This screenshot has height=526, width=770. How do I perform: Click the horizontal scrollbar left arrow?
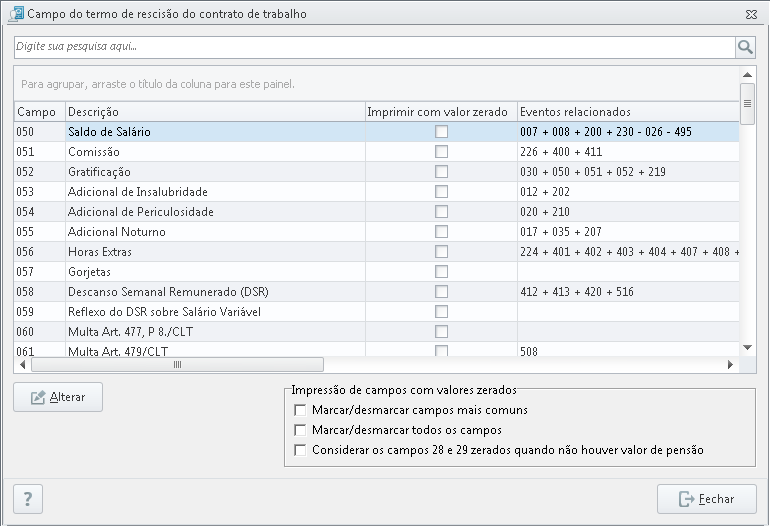pyautogui.click(x=23, y=364)
